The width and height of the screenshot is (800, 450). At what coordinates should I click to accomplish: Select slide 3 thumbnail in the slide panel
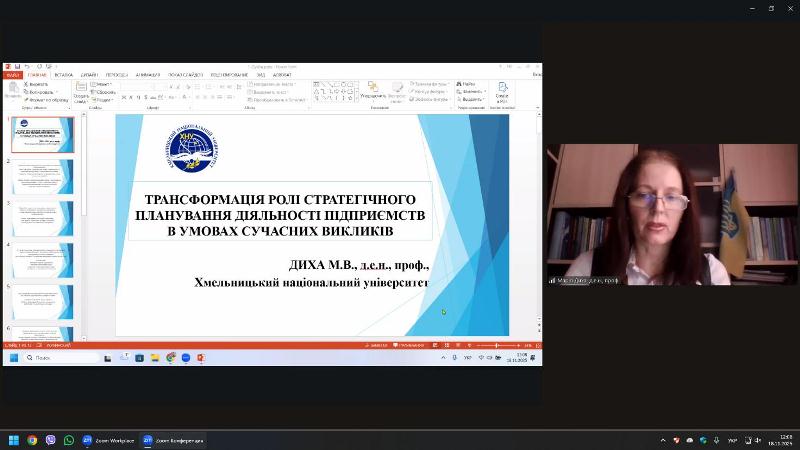coord(43,218)
